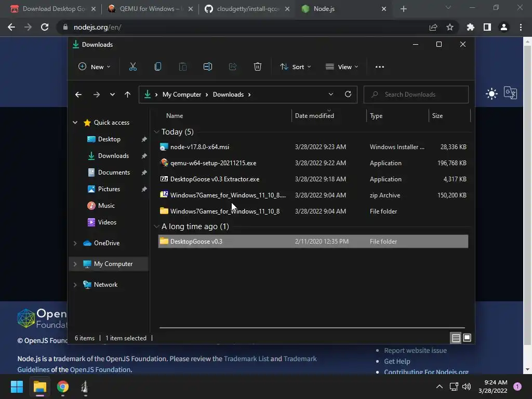Expand the address bar history dropdown
Viewport: 532px width, 399px height.
(x=331, y=95)
